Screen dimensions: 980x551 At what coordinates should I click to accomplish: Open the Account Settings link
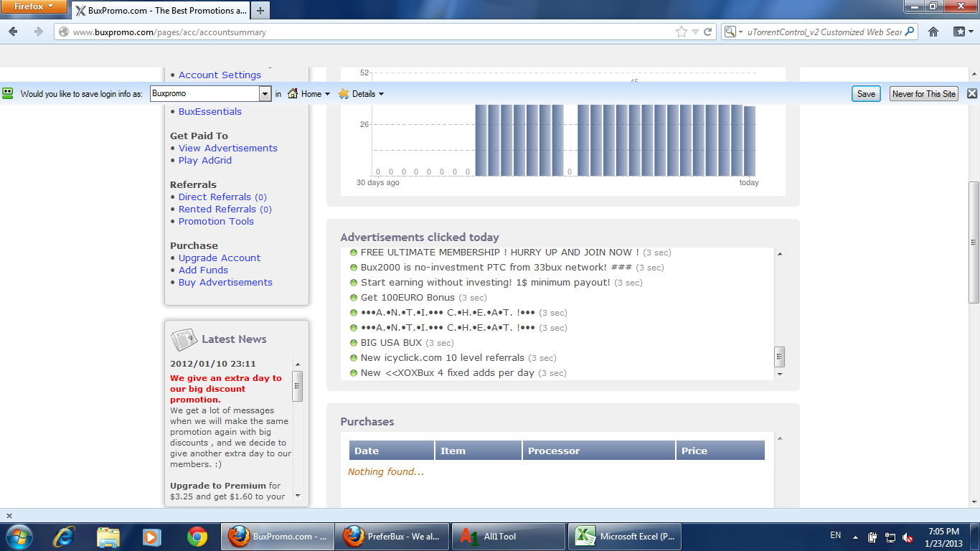(x=220, y=75)
